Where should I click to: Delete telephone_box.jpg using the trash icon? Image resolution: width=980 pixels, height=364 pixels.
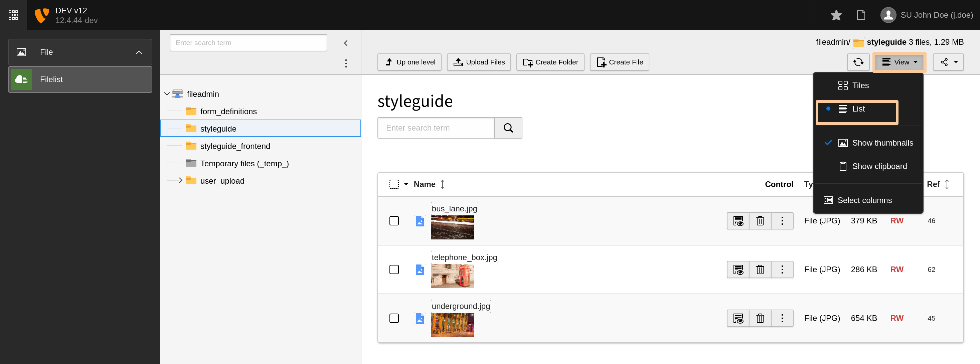(760, 269)
